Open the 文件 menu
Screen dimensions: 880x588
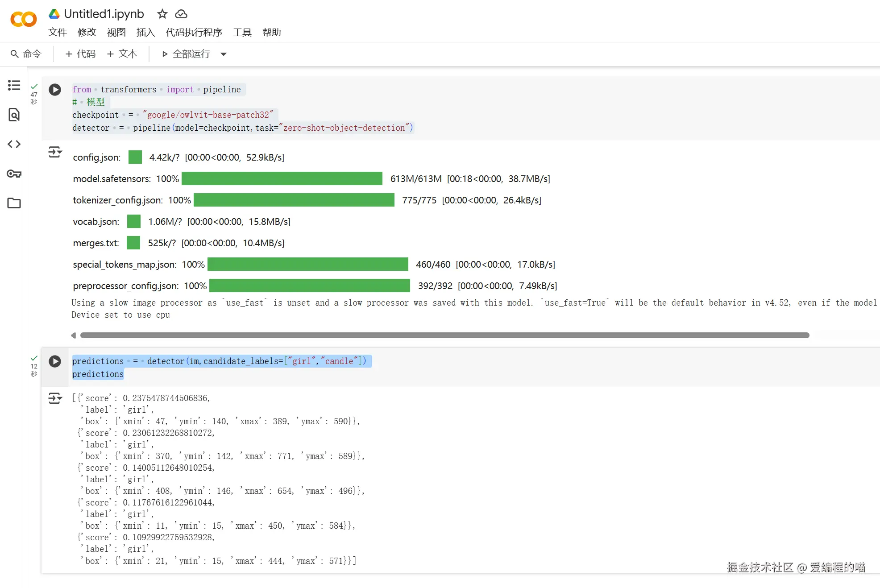[57, 32]
